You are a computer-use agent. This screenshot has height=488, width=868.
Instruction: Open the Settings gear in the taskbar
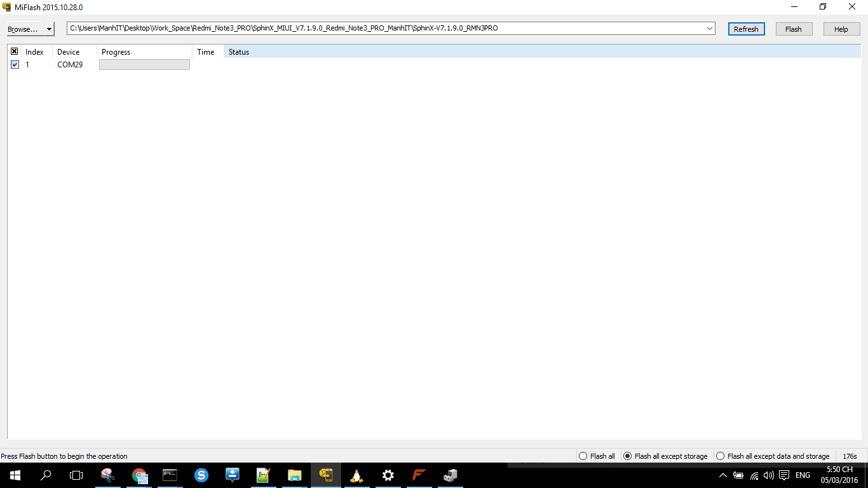[388, 475]
